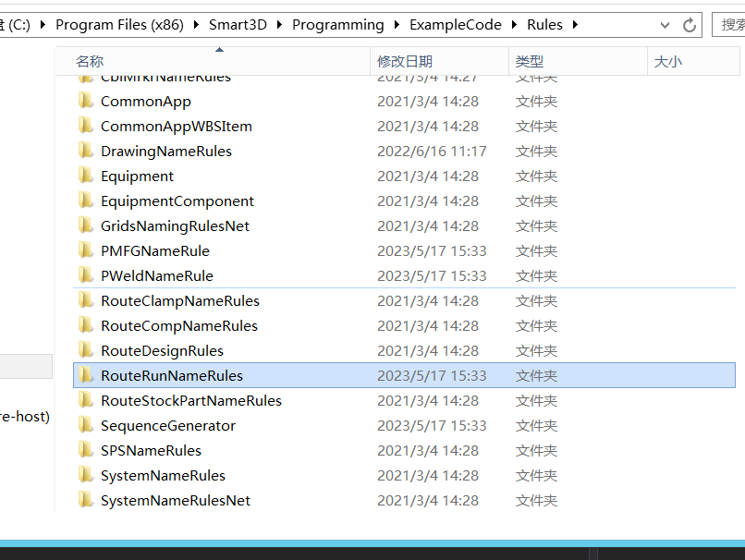Select the PWeldNameRule folder name
Screen dimensions: 745x560
tap(157, 276)
